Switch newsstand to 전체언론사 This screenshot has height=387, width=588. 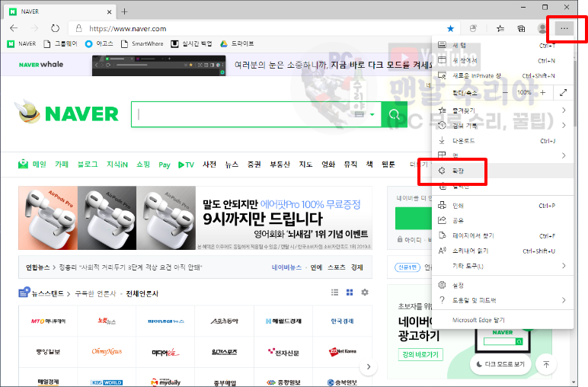142,293
